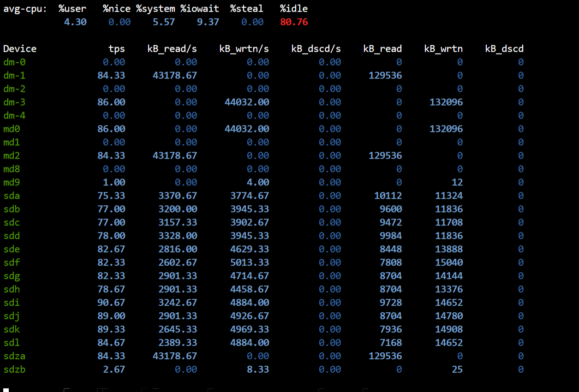The height and width of the screenshot is (392, 579).
Task: Select the %nice column header
Action: (117, 9)
